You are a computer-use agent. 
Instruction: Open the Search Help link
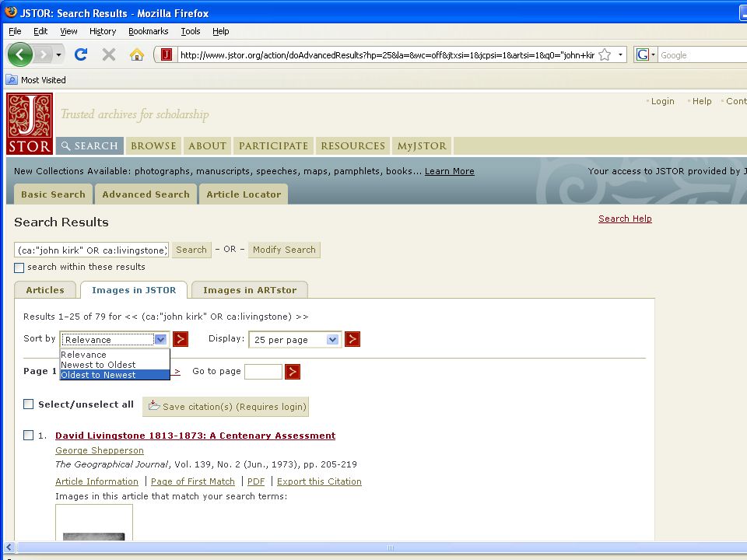pos(625,219)
